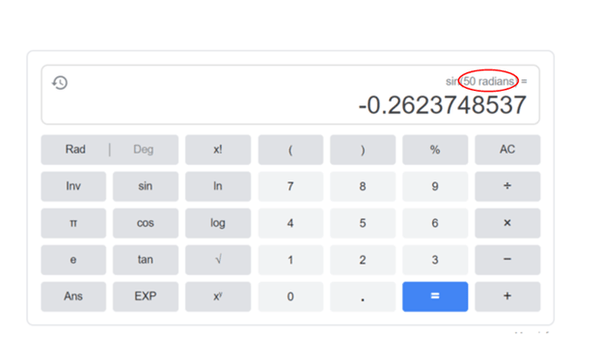Insert the pi constant
The width and height of the screenshot is (602, 362).
pyautogui.click(x=73, y=223)
